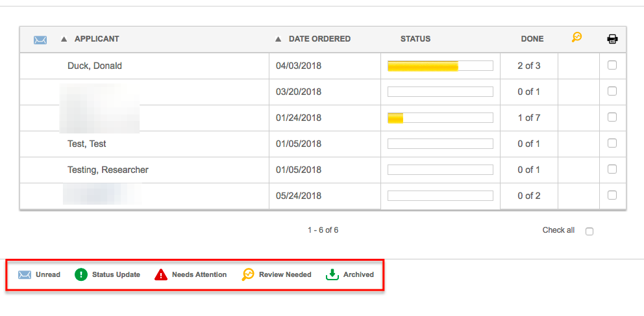Viewport: 644px width, 316px height.
Task: Click the review-needed magnifier icon in header
Action: point(576,38)
